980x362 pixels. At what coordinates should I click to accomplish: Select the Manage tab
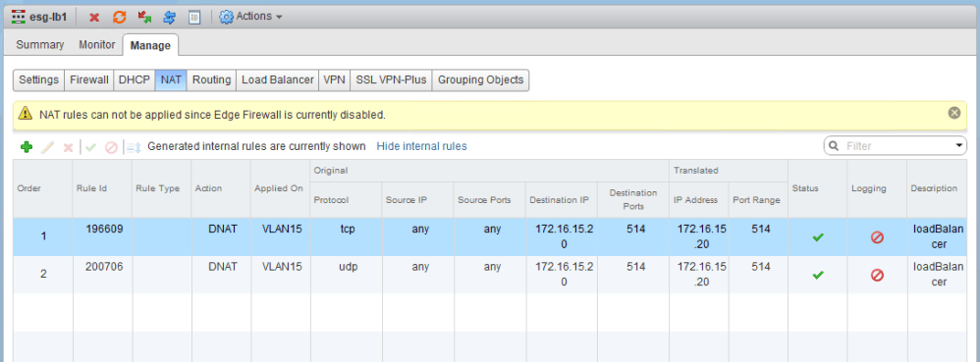(x=150, y=45)
